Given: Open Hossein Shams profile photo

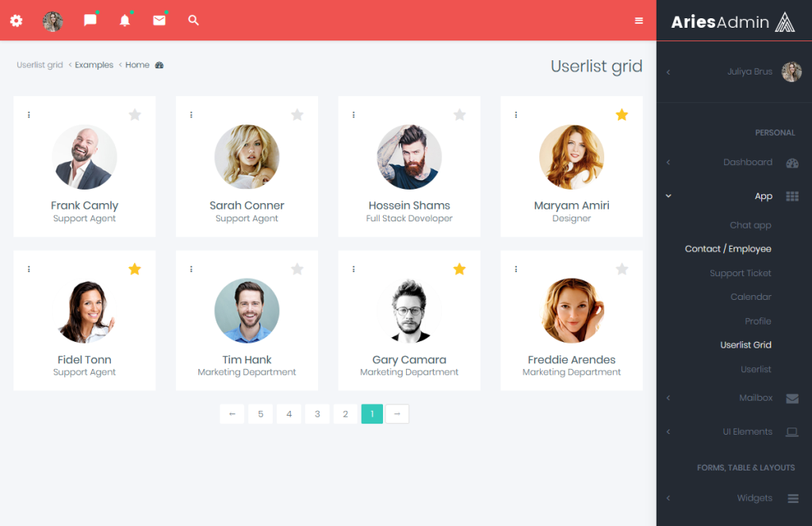Looking at the screenshot, I should 409,157.
